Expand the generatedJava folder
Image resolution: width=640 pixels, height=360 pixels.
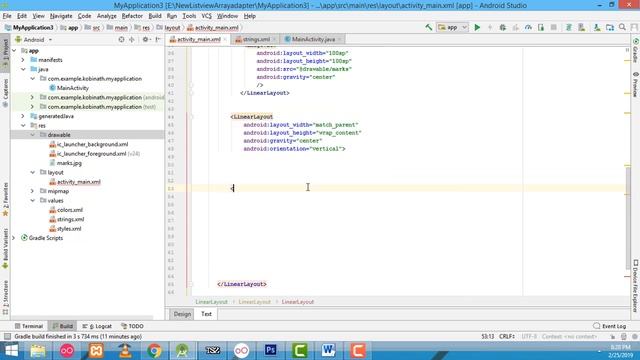coord(23,116)
